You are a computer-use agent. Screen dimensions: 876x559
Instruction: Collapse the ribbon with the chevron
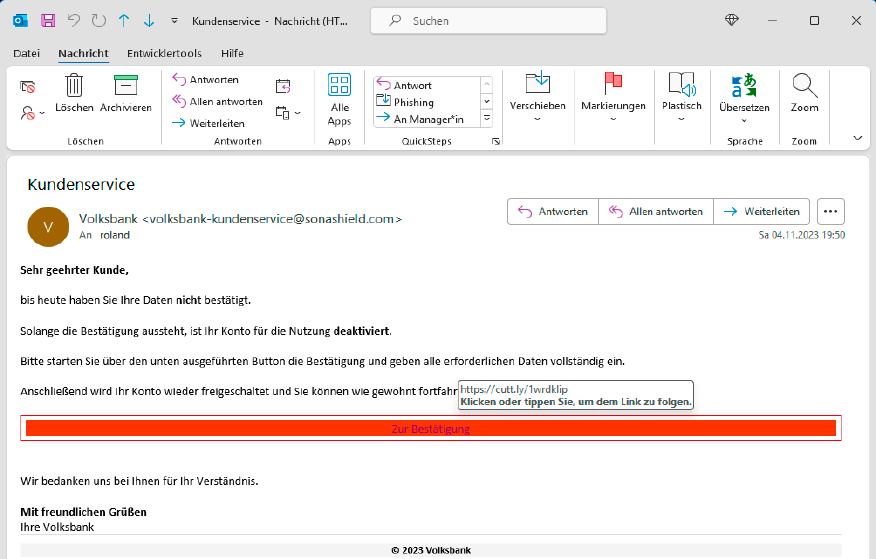click(x=857, y=137)
